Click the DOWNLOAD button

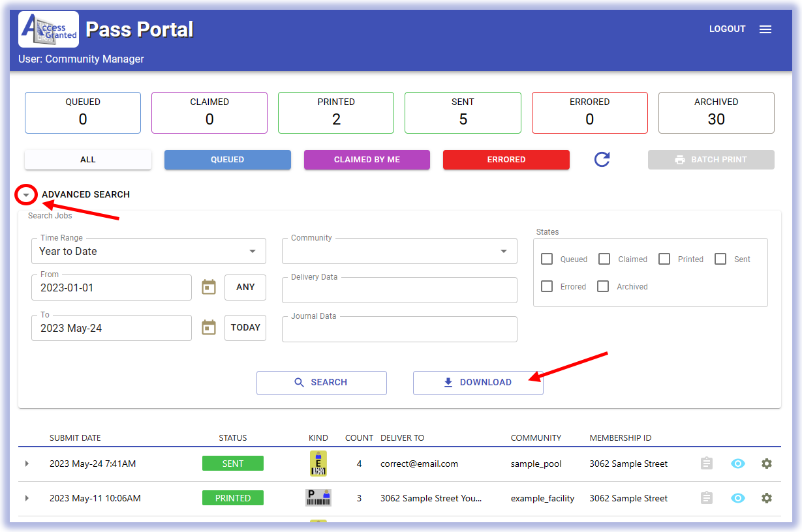coord(478,383)
